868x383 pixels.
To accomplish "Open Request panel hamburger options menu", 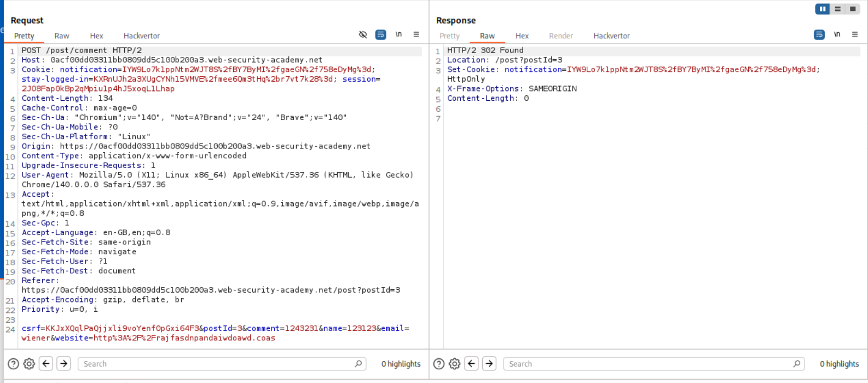I will click(416, 35).
